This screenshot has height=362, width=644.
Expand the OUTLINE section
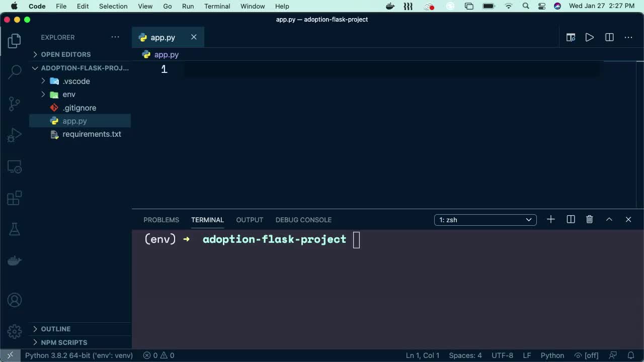click(55, 329)
